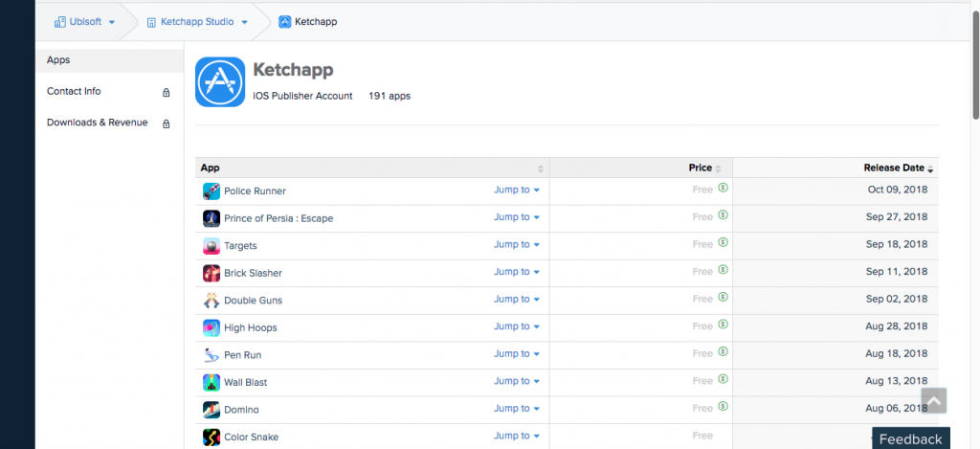Open Downloads & Revenue sidebar item
Image resolution: width=980 pixels, height=449 pixels.
(x=98, y=123)
